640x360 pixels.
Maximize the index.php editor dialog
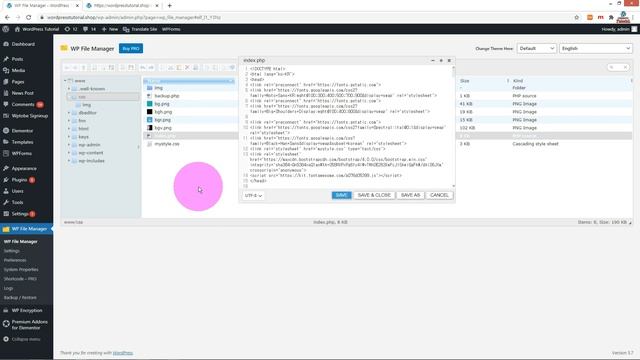441,60
